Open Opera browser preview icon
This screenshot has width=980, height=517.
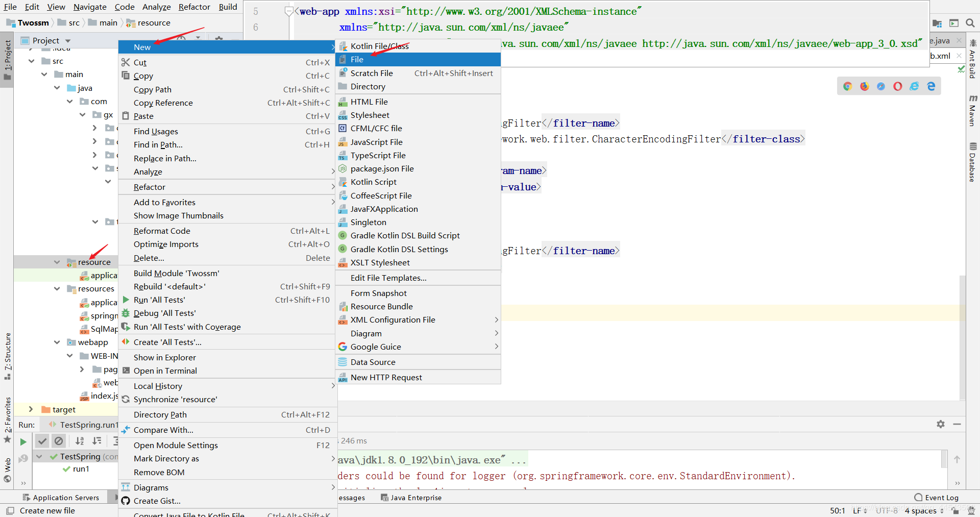(898, 86)
